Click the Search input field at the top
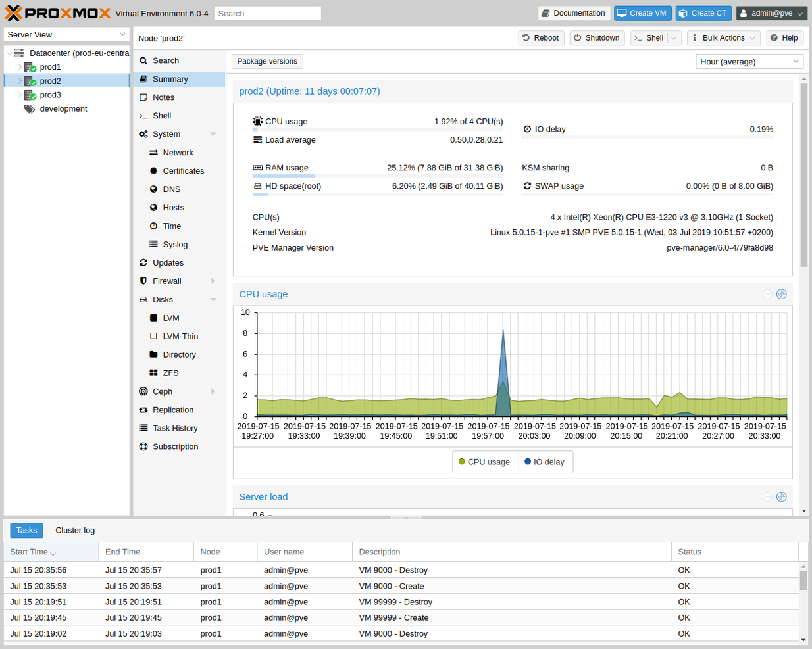This screenshot has height=649, width=812. pos(267,13)
